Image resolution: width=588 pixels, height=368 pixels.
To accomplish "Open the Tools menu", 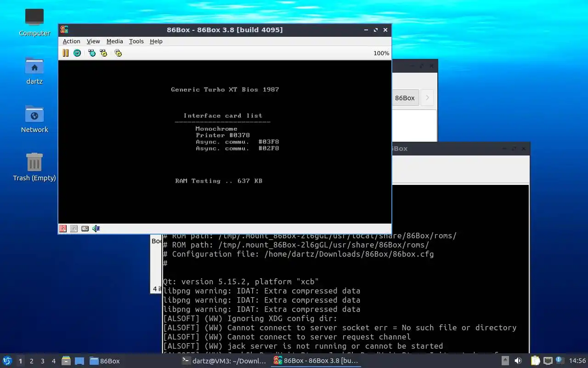I will click(x=136, y=41).
